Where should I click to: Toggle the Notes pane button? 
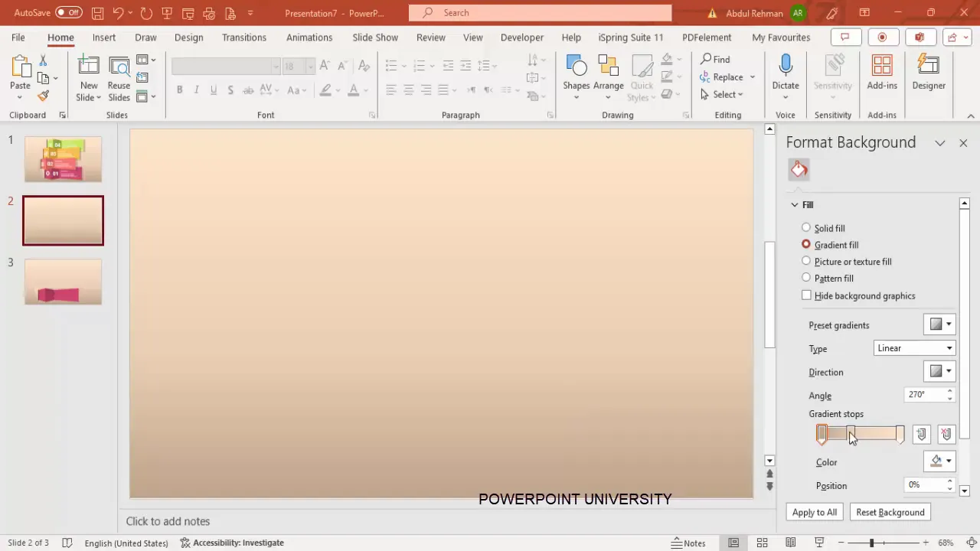tap(688, 543)
